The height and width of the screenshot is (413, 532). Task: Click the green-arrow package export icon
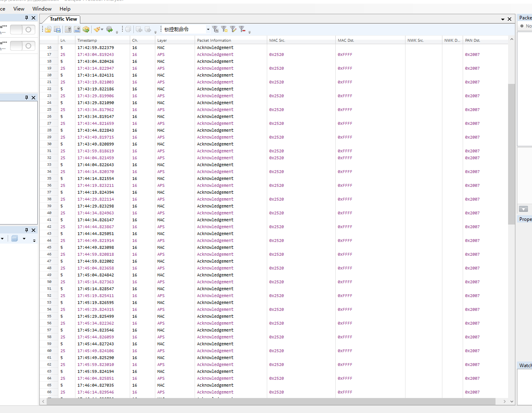pyautogui.click(x=86, y=29)
